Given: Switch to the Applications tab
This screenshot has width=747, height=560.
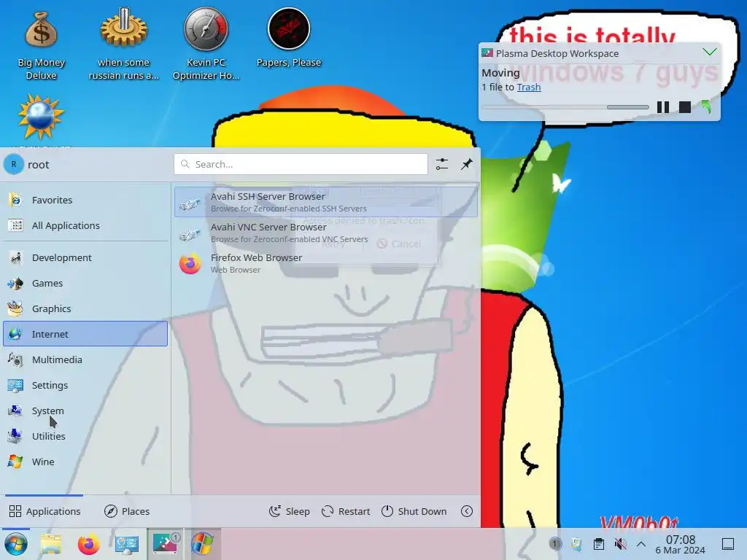Looking at the screenshot, I should (x=44, y=511).
